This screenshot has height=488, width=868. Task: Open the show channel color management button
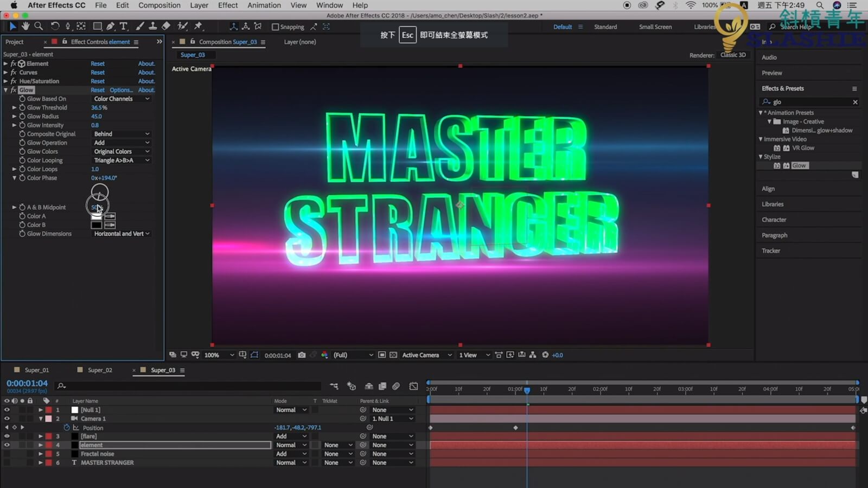click(x=324, y=355)
